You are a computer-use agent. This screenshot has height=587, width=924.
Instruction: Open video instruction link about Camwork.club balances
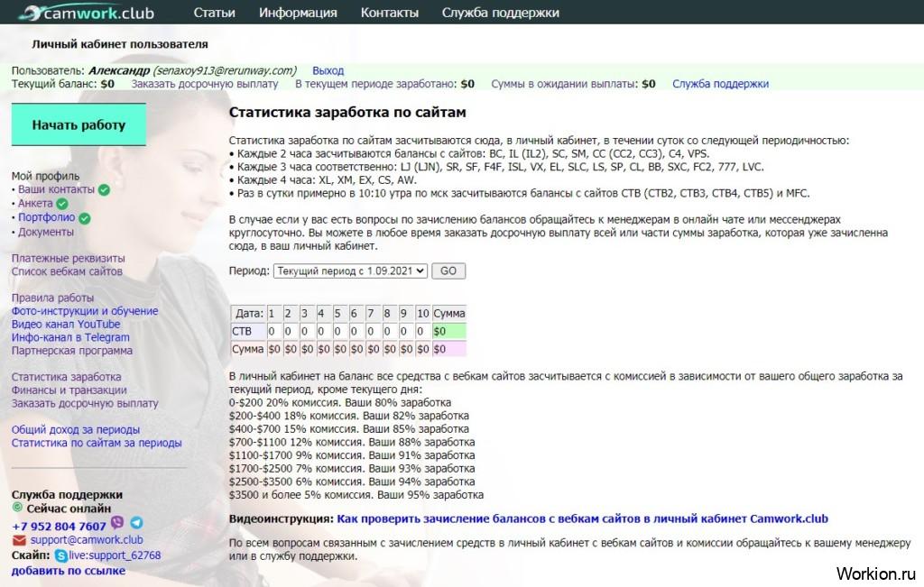582,519
